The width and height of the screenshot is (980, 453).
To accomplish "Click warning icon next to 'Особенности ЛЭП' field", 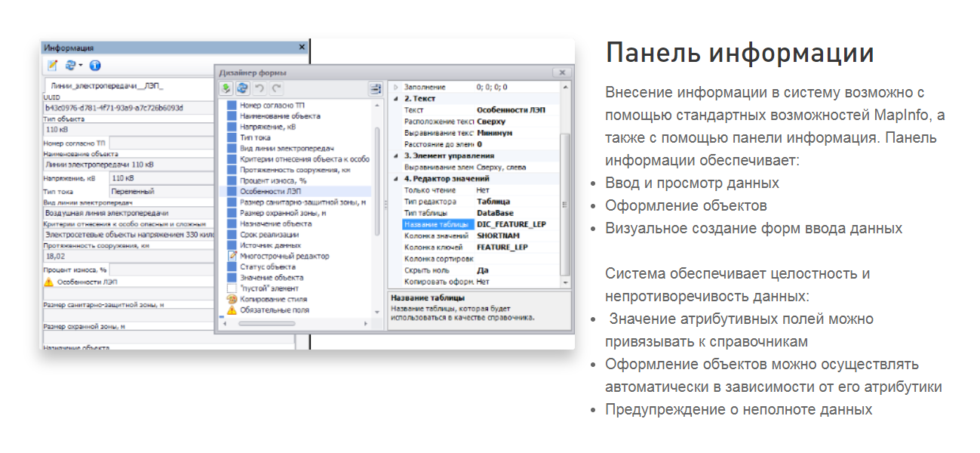I will (x=48, y=282).
